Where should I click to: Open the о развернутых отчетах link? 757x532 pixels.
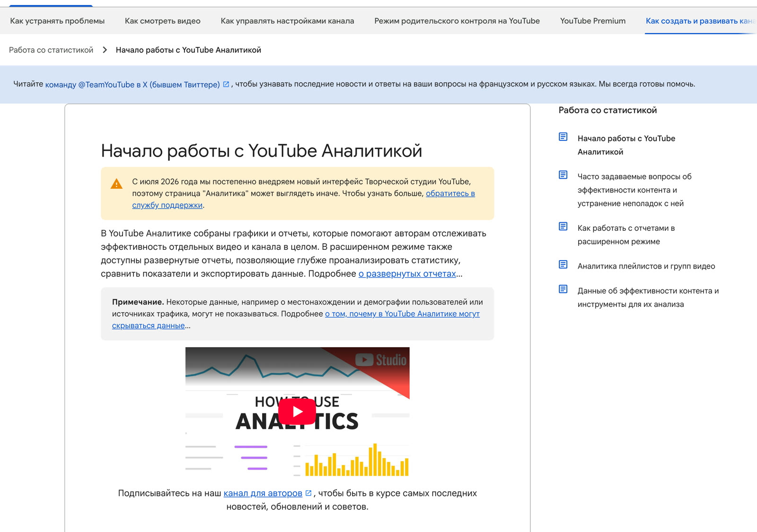[407, 274]
